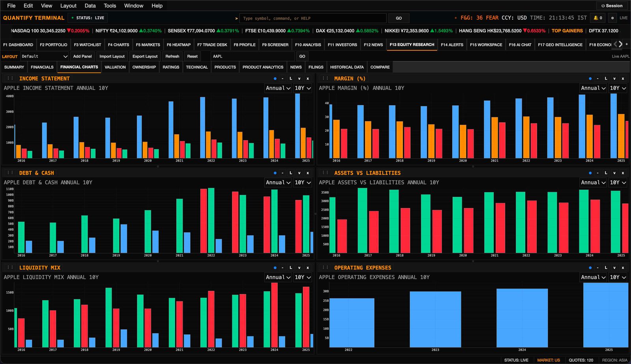The image size is (631, 364).
Task: Switch to F16 AI CHAT tab
Action: (x=520, y=45)
